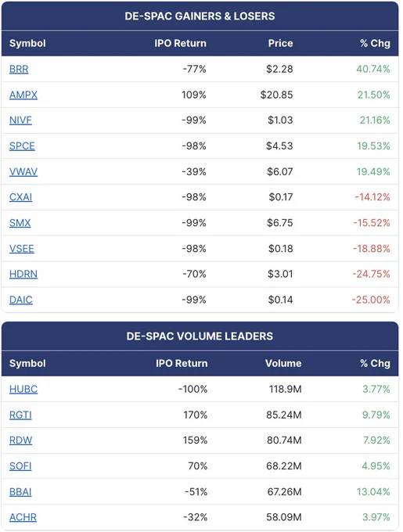Select the HDRN ticker link

23,274
